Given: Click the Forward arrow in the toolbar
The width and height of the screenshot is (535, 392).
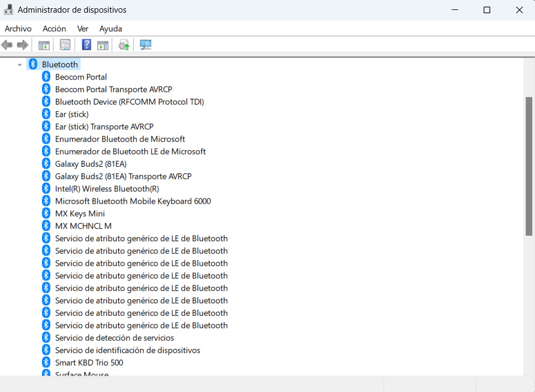Looking at the screenshot, I should [23, 45].
